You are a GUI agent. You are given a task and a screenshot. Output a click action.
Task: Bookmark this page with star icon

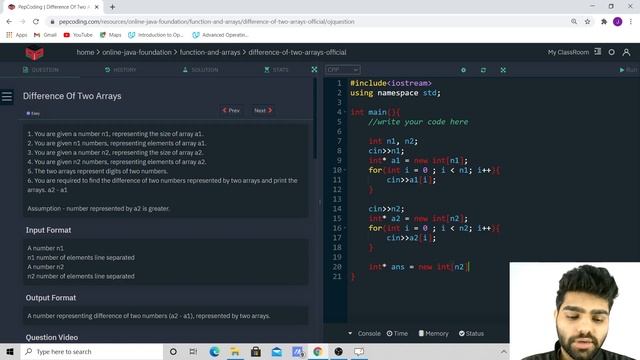click(x=587, y=22)
